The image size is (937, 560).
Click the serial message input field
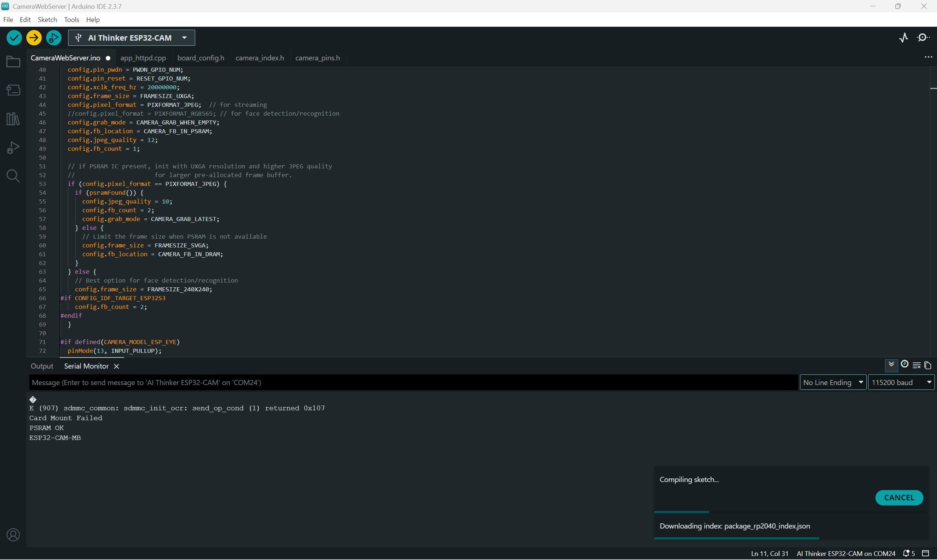(413, 382)
